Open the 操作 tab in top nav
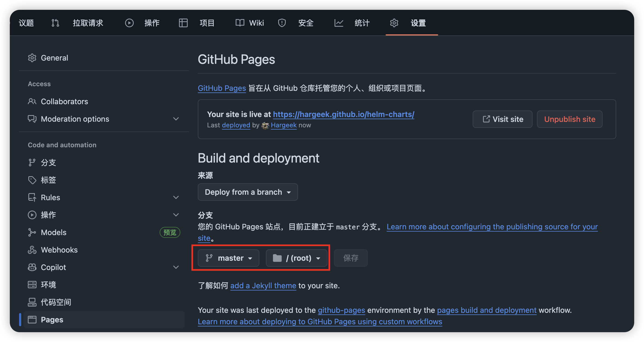Image resolution: width=644 pixels, height=342 pixels. tap(152, 23)
